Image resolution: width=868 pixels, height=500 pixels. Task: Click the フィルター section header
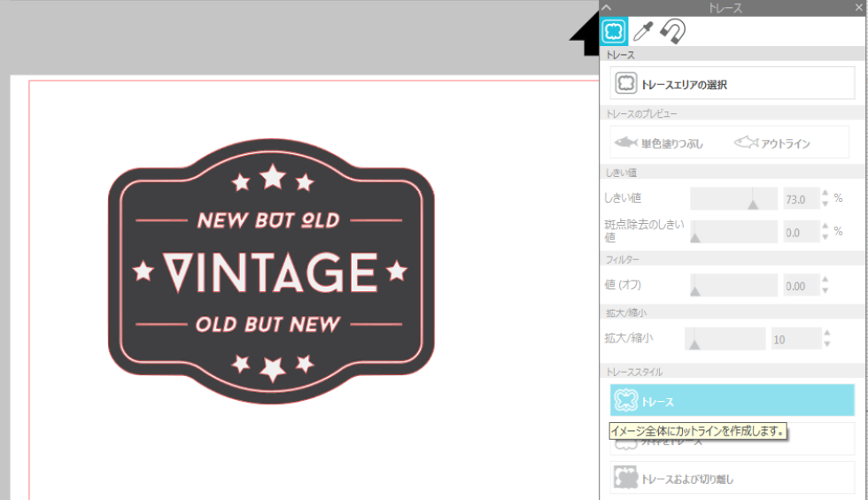point(732,258)
